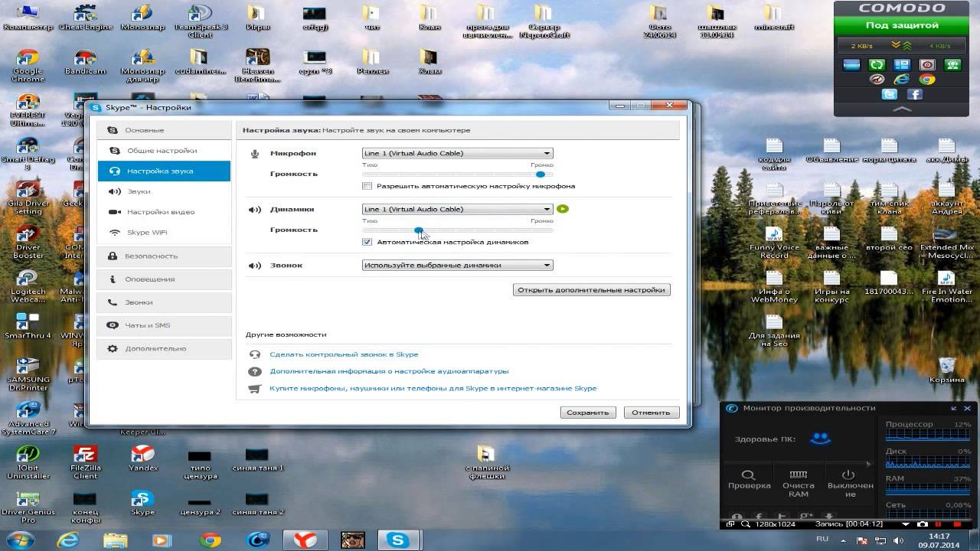The width and height of the screenshot is (980, 551).
Task: Click Skype icon in taskbar
Action: [x=398, y=540]
